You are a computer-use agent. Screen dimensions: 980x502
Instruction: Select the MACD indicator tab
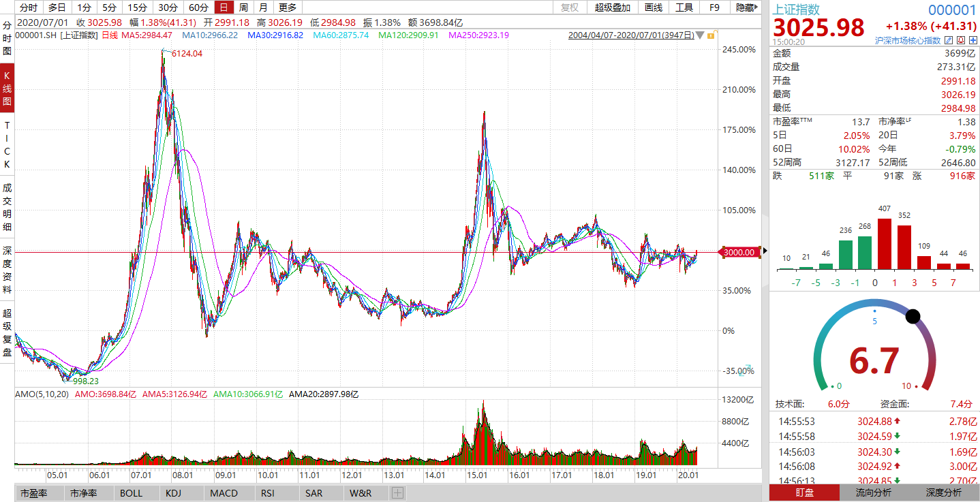pos(224,493)
